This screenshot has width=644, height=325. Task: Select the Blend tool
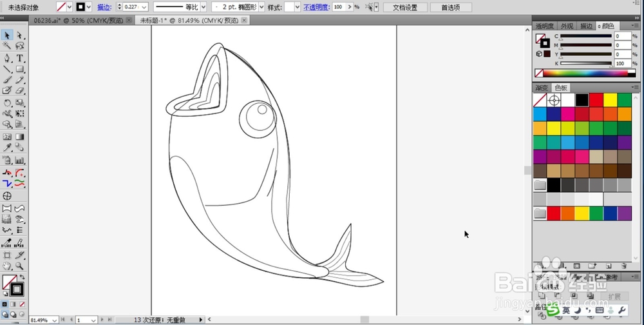[19, 148]
